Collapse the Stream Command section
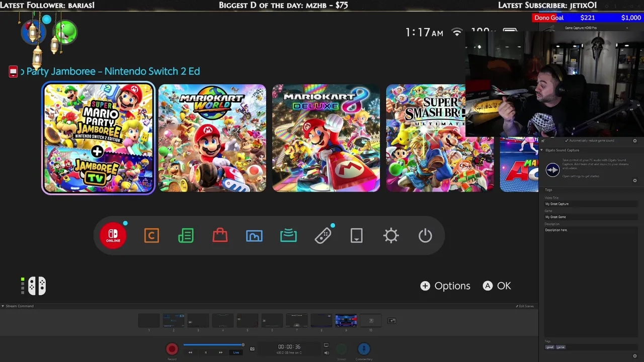644x362 pixels. coord(3,306)
